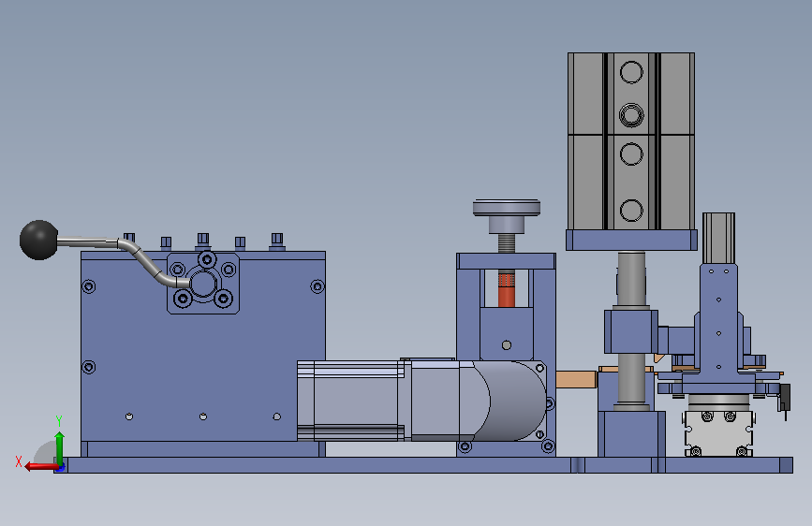
Task: Click the round pin on the sliding block
Action: click(507, 344)
